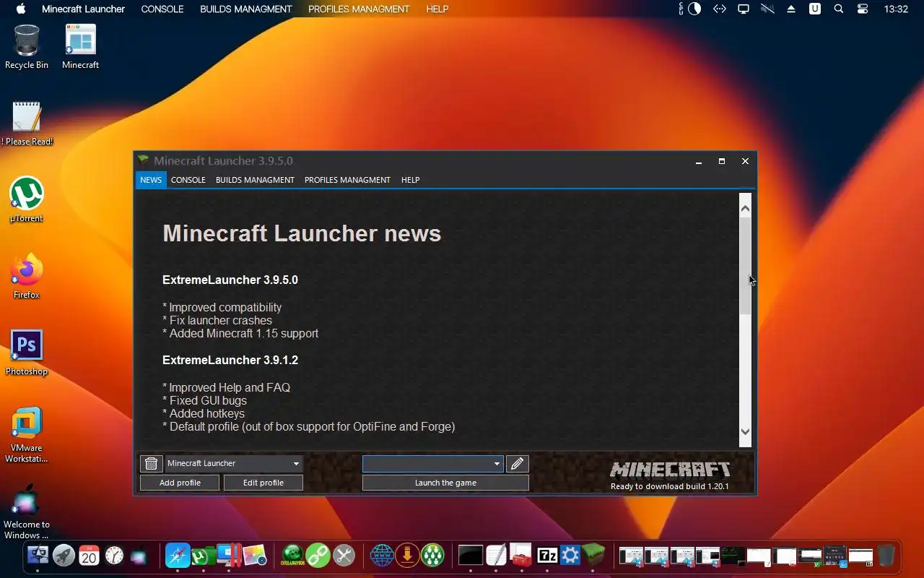The image size is (924, 578).
Task: Open the wrench-and-screwdriver tools icon in the dock
Action: [x=344, y=555]
